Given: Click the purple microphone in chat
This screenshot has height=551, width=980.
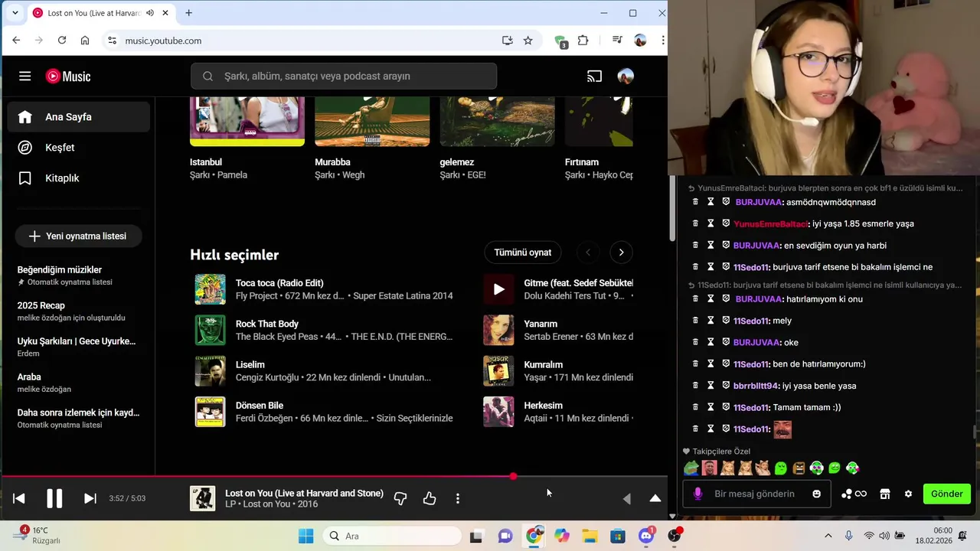Looking at the screenshot, I should click(697, 494).
